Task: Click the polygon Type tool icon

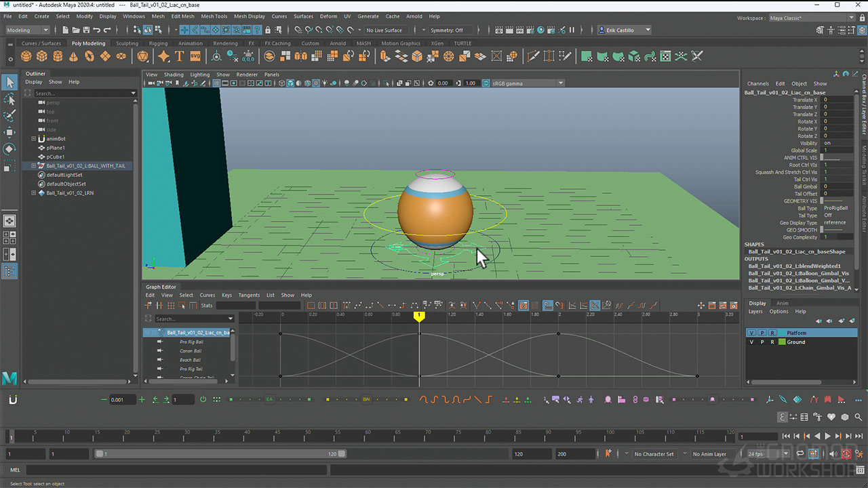Action: [x=180, y=56]
